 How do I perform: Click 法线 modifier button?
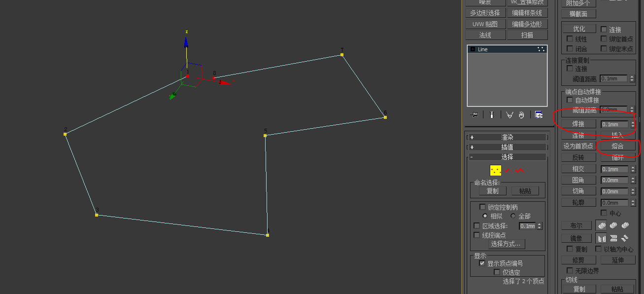(x=485, y=35)
